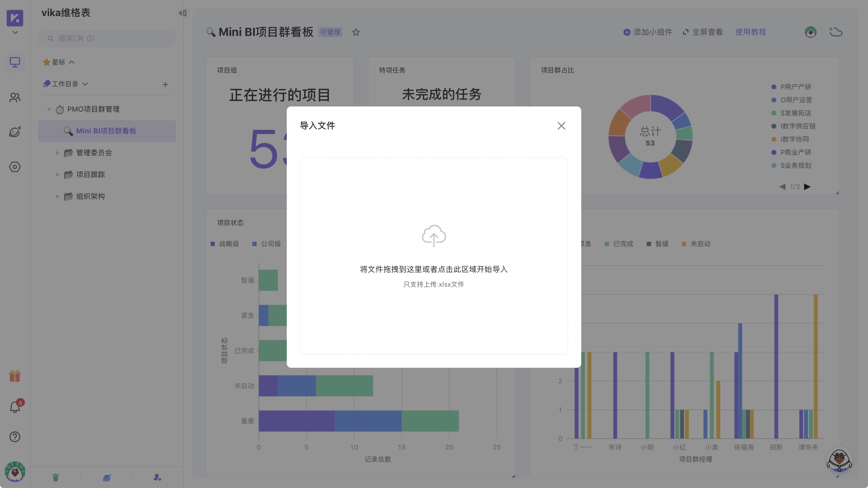
Task: Click the invite member icon at bottom
Action: [157, 477]
